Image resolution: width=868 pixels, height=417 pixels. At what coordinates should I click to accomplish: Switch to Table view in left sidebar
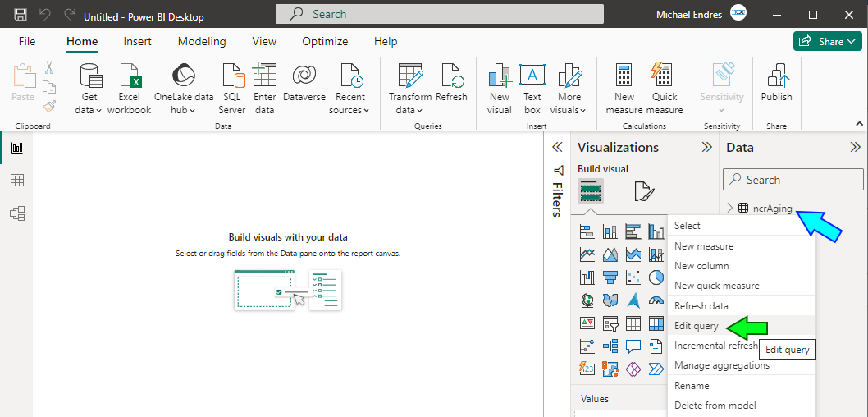(x=17, y=181)
